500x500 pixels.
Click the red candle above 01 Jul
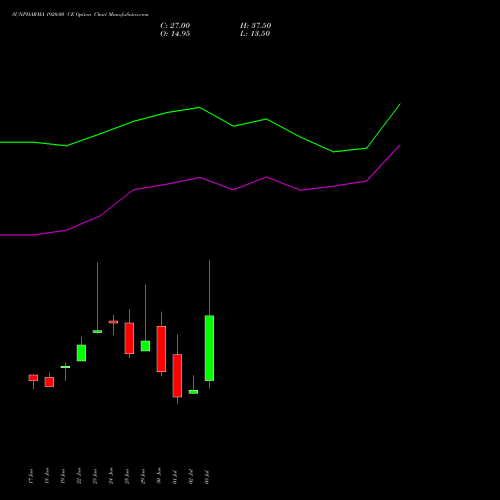(177, 376)
